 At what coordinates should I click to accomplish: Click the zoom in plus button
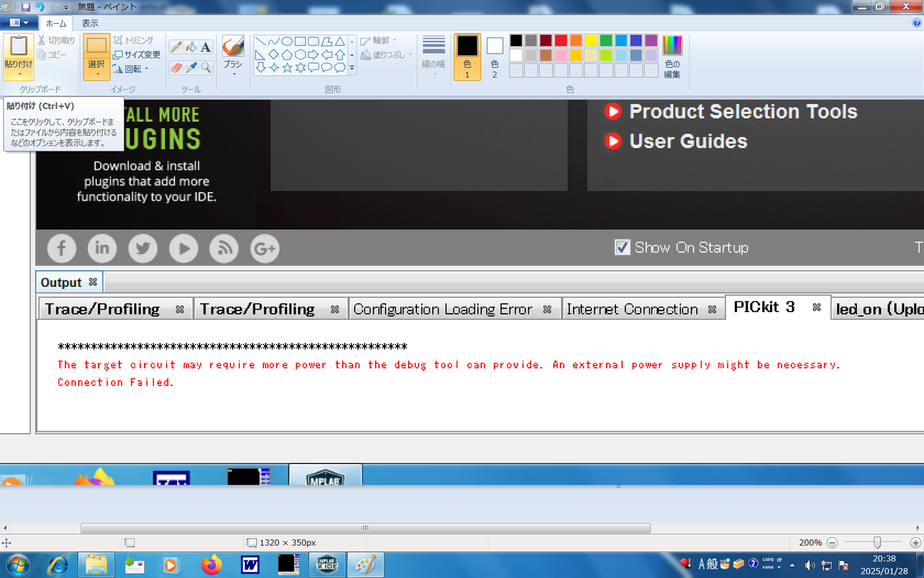(915, 543)
